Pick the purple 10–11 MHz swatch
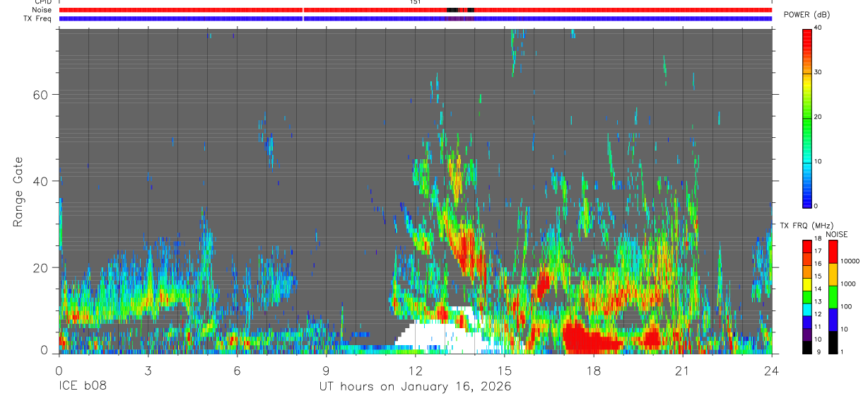Screen dimensions: 868x401 click(x=807, y=335)
